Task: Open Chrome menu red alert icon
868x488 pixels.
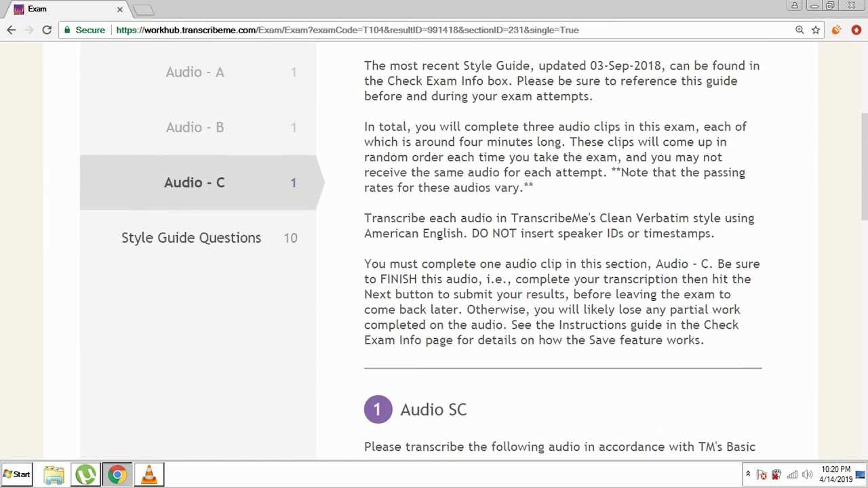Action: (856, 30)
